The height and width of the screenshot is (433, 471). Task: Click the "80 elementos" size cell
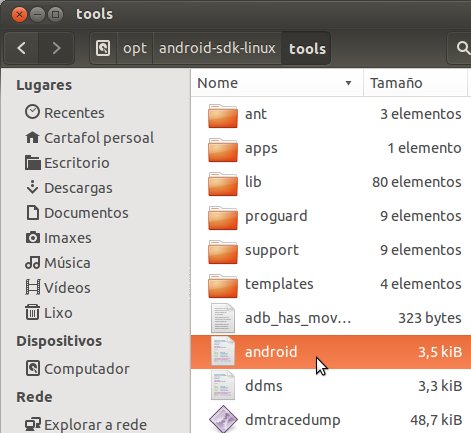point(417,182)
